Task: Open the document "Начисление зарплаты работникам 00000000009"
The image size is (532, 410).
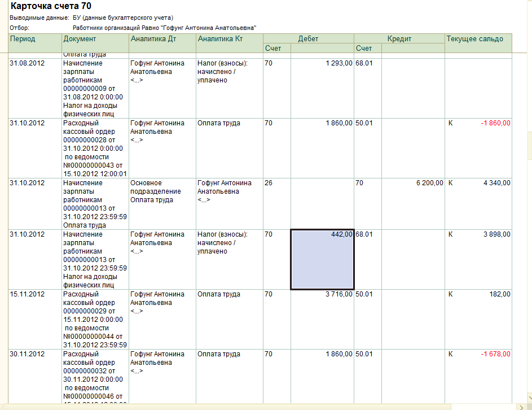Action: pyautogui.click(x=95, y=88)
